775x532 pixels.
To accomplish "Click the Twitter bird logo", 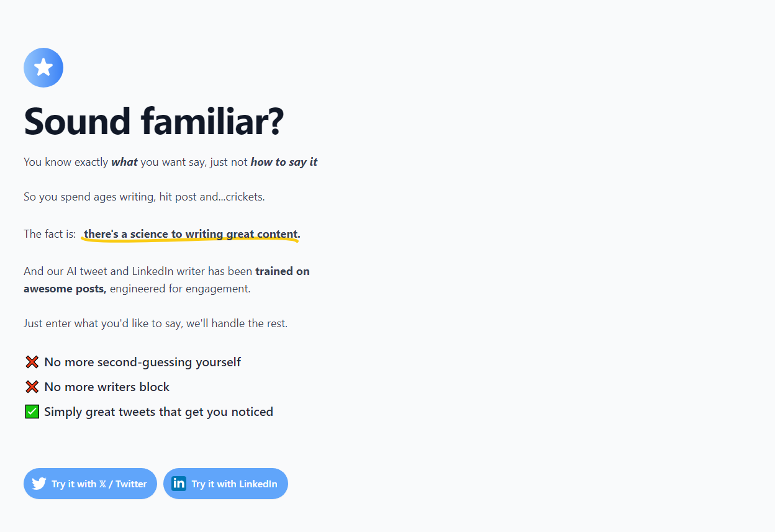I will click(x=39, y=484).
